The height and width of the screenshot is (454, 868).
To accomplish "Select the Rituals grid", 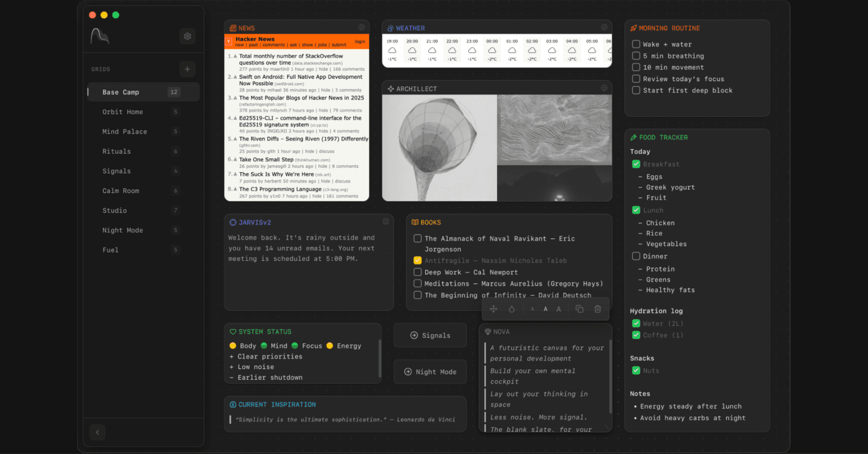I will 143,152.
